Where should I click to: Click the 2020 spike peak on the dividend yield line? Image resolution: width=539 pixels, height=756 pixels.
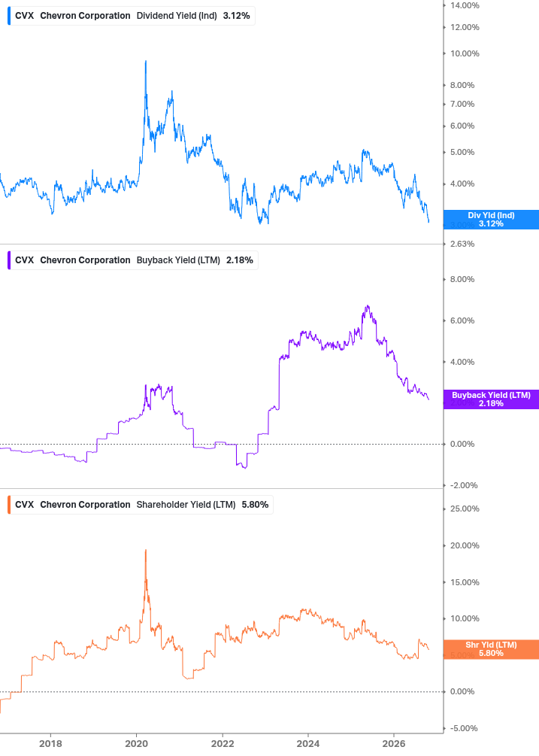[x=146, y=62]
